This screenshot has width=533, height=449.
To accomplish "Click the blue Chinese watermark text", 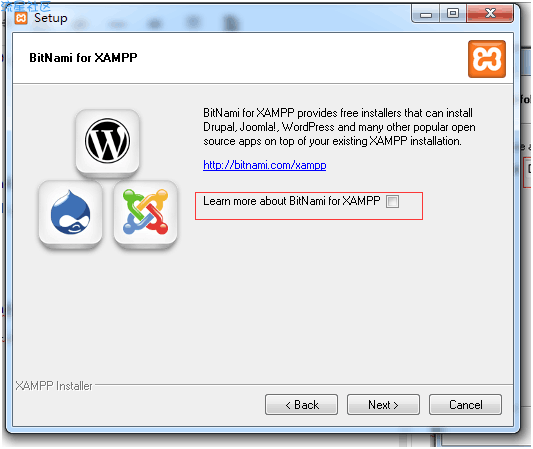I will point(26,6).
